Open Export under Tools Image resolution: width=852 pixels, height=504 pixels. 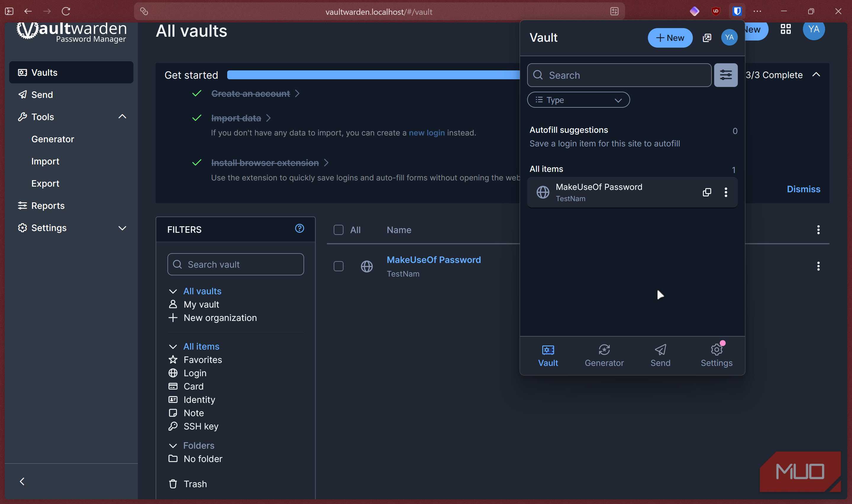(x=45, y=183)
